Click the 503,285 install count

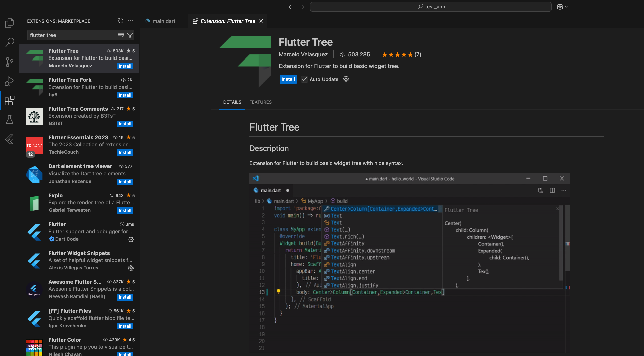pos(355,54)
